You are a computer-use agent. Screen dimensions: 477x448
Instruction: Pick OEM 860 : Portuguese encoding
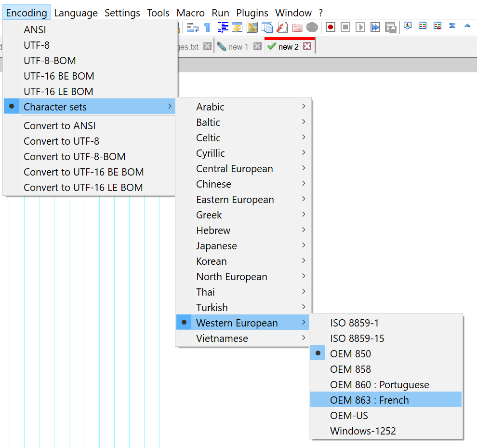[x=386, y=385]
